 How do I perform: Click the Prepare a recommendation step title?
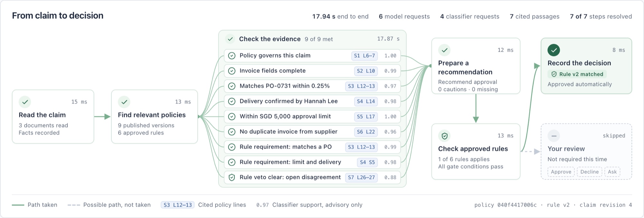click(x=465, y=68)
